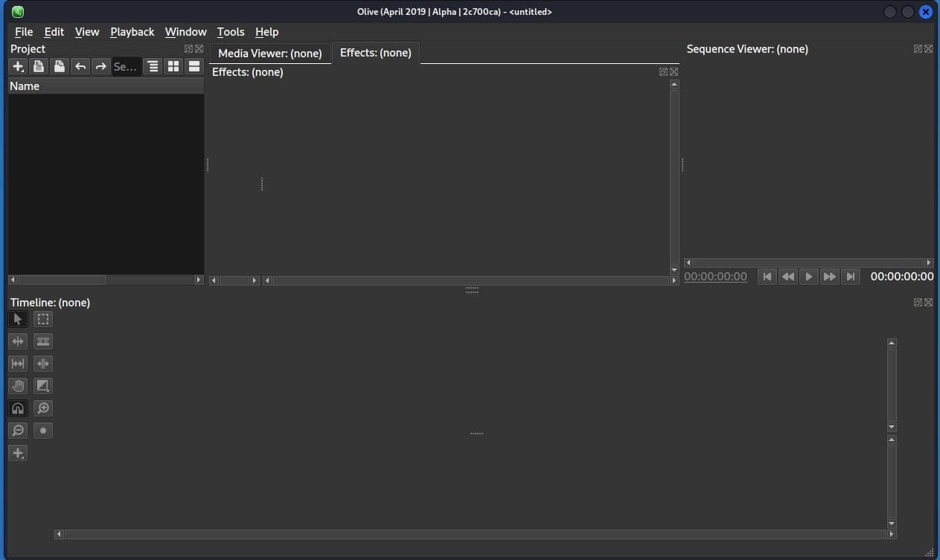
Task: Click the Save Project icon
Action: [x=60, y=66]
